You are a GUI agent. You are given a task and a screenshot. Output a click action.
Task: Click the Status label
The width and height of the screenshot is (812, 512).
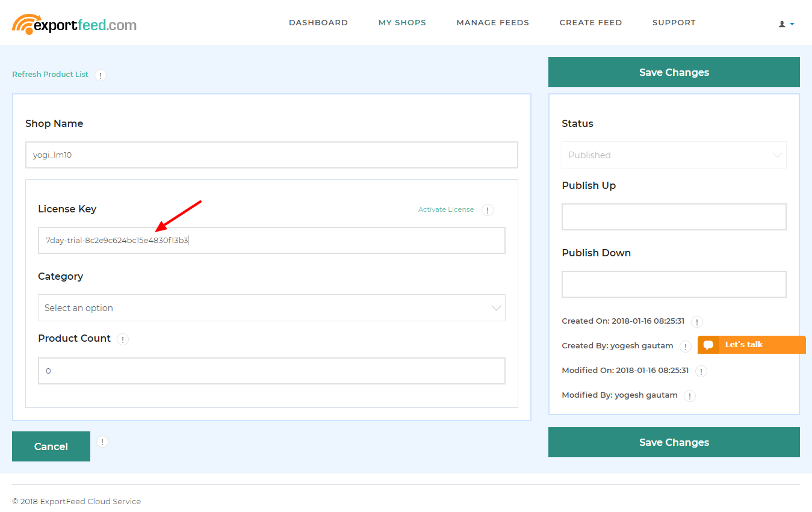click(577, 123)
